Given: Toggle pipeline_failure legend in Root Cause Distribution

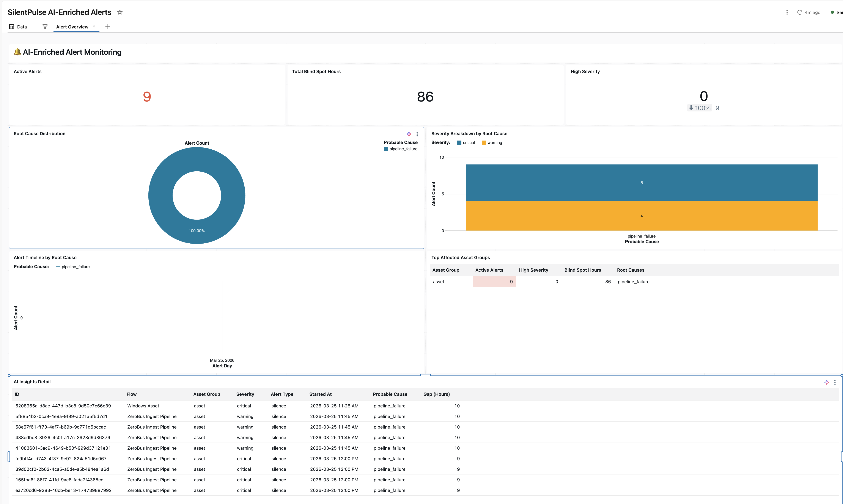Looking at the screenshot, I should (x=400, y=149).
